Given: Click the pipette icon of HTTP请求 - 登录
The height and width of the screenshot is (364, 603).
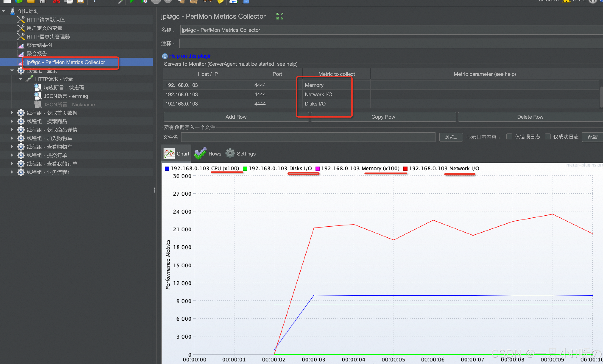Looking at the screenshot, I should 30,79.
